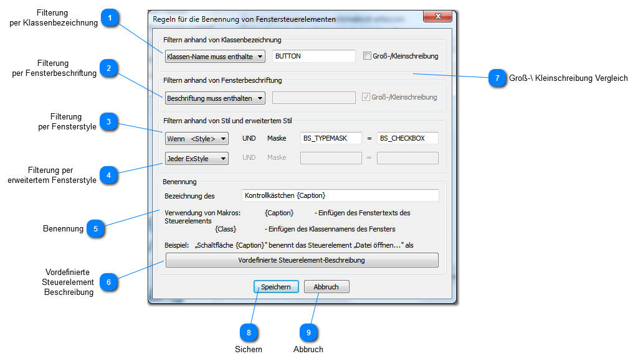This screenshot has width=638, height=364.
Task: Click the {Caption} macro text
Action: (279, 213)
